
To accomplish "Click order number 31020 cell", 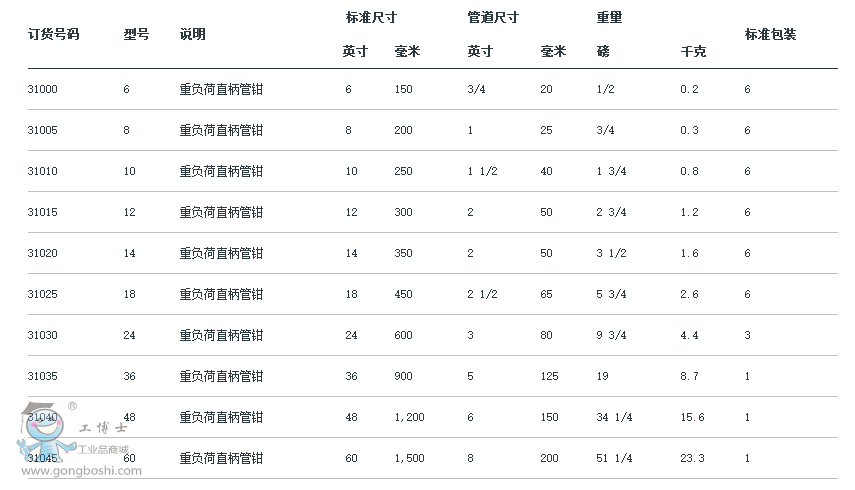I will click(43, 253).
